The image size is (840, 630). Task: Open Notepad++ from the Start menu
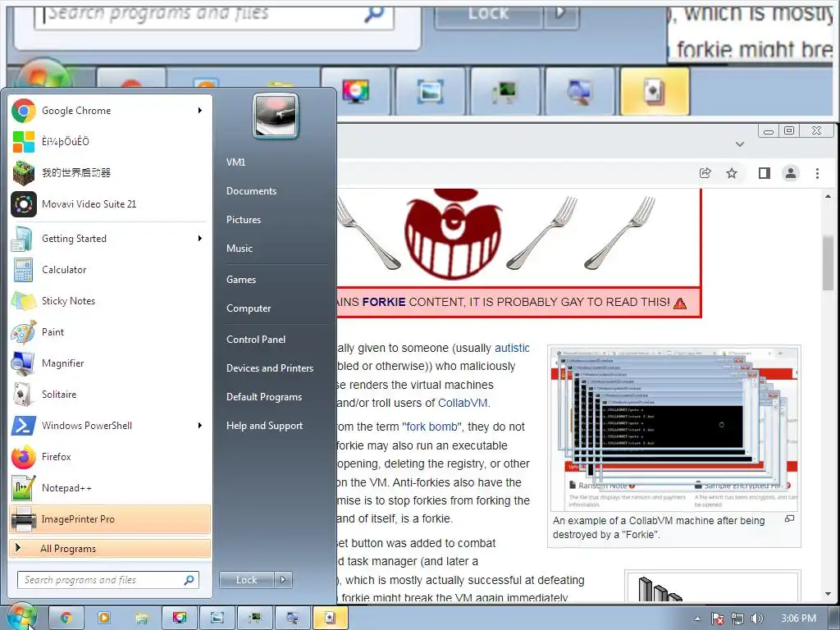coord(110,488)
